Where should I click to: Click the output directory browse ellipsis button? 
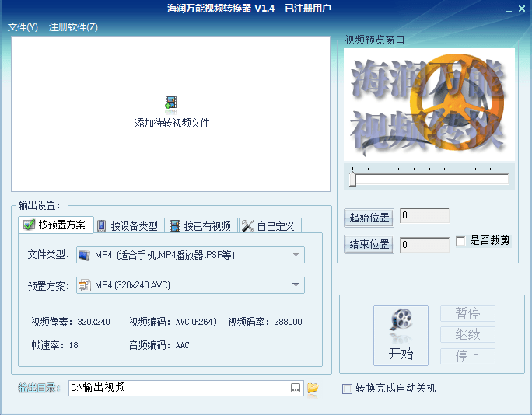(x=296, y=389)
